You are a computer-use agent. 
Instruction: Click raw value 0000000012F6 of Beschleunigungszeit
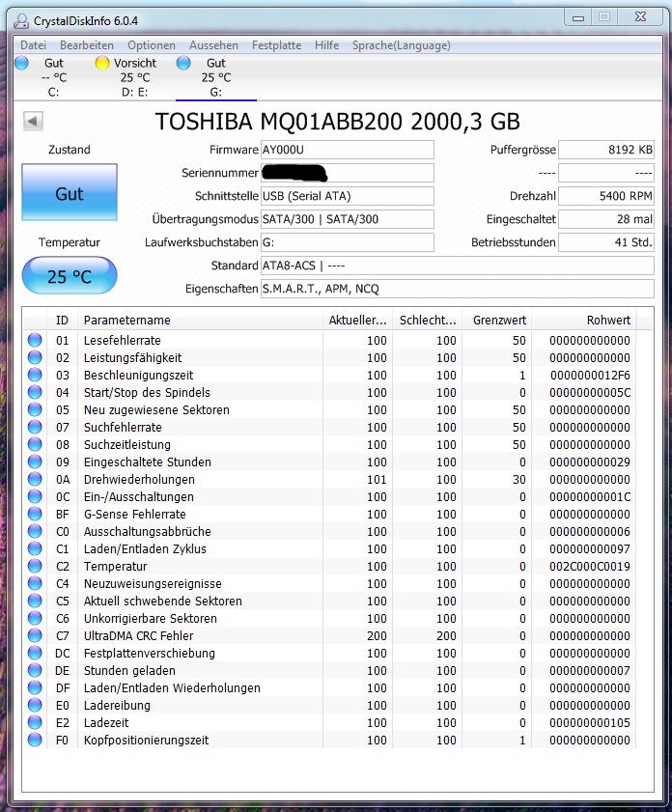point(590,375)
